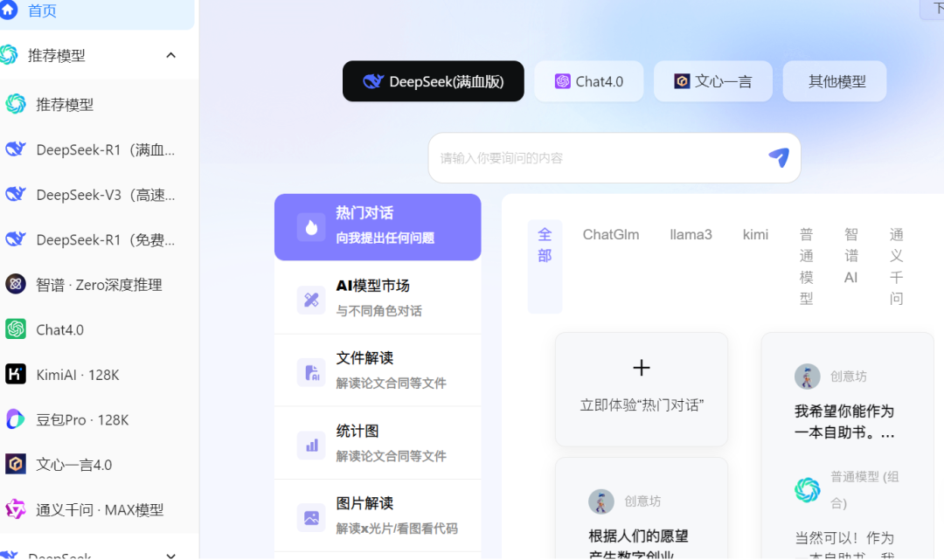
Task: Open the 我希望你能作为一本自助书 prompt card
Action: pyautogui.click(x=847, y=446)
